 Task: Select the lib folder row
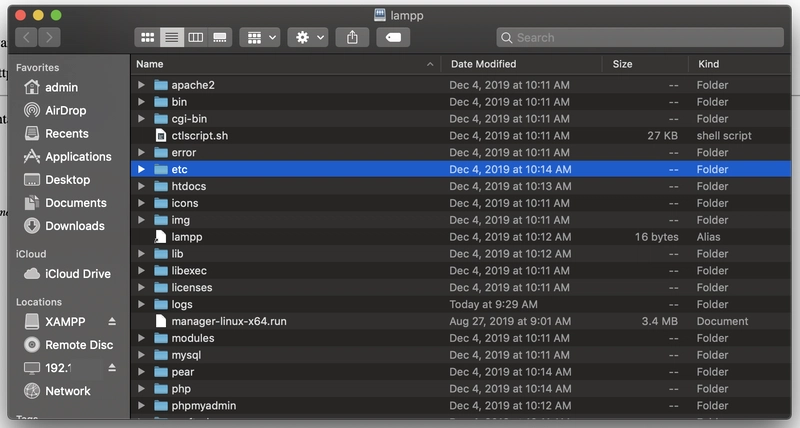click(x=461, y=254)
